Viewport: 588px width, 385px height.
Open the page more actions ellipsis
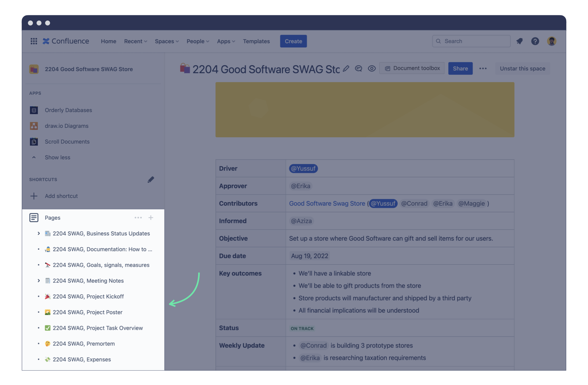pos(483,69)
